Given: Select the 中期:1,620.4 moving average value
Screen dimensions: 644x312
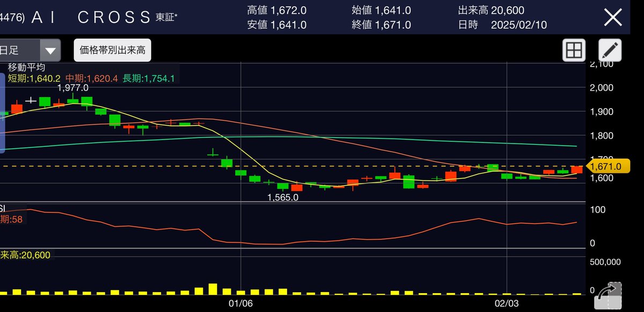Looking at the screenshot, I should [92, 78].
